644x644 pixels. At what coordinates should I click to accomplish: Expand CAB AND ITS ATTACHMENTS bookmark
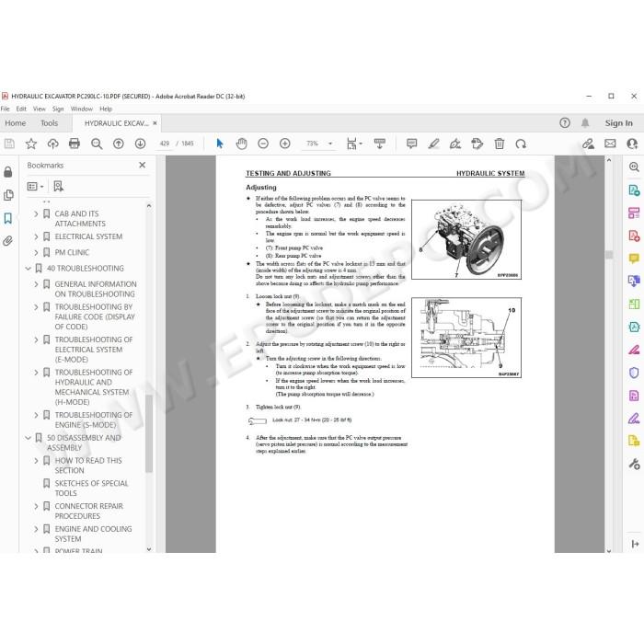pos(36,214)
